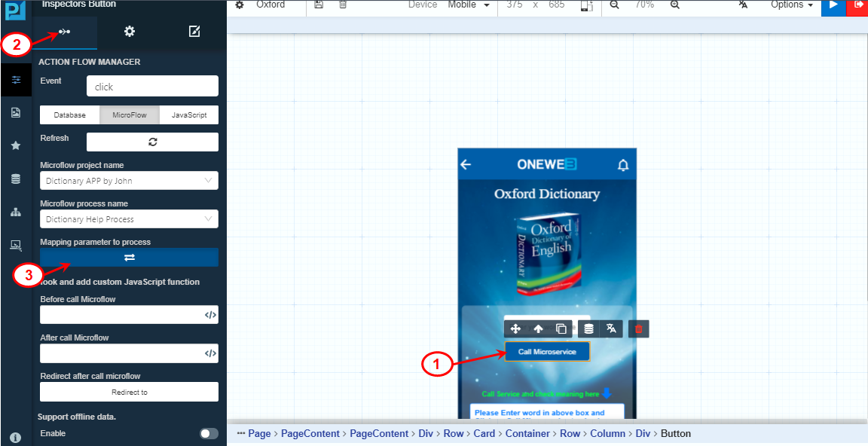Click the application logo icon

pos(16,9)
